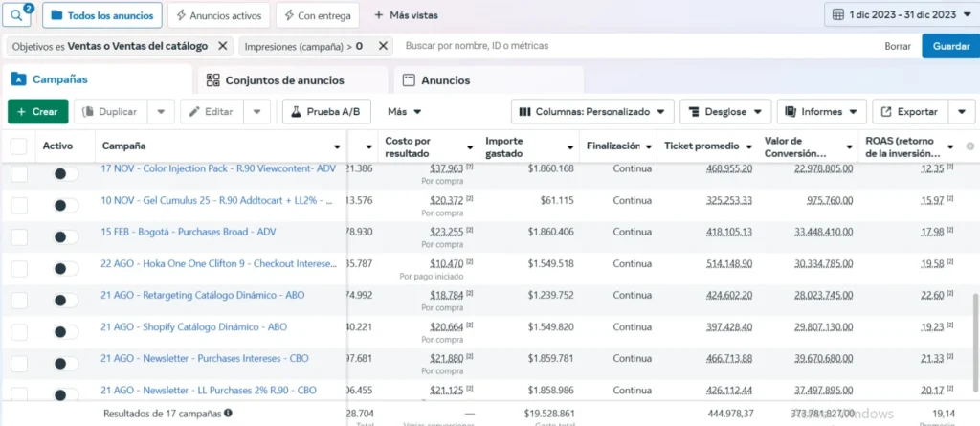This screenshot has width=980, height=426.
Task: Select the Retargeting Catálogo Dinámico row checkbox
Action: click(x=19, y=301)
